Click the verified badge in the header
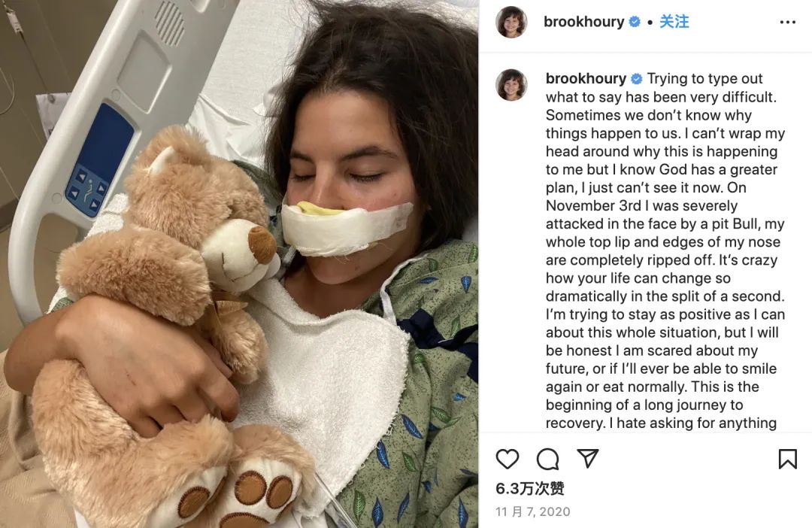The image size is (812, 528). coord(635,22)
